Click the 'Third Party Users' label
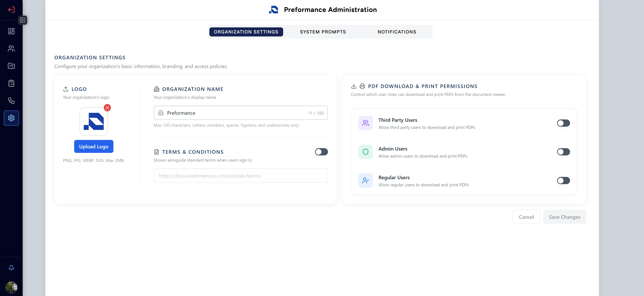Screen dimensions: 644x296 398,120
